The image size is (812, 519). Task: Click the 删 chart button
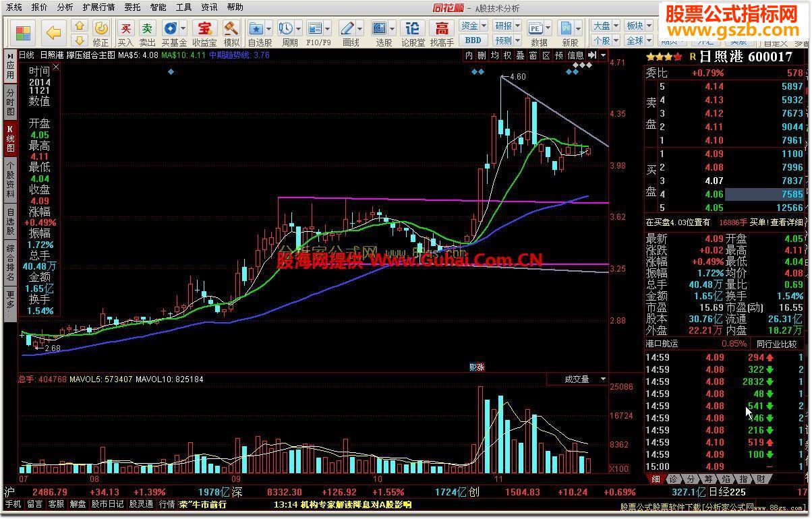tap(482, 55)
